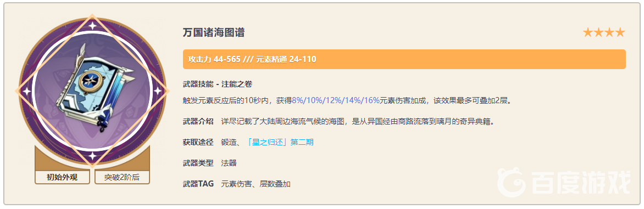
Task: Click the top sparkle on the diamond frame
Action: [x=93, y=25]
